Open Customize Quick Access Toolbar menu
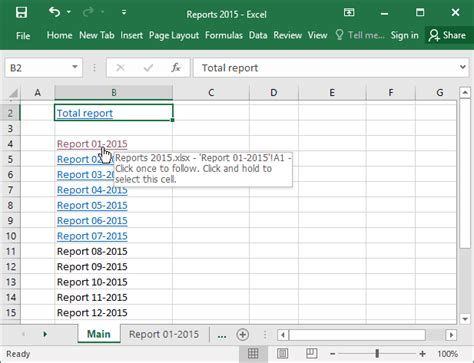Image resolution: width=474 pixels, height=363 pixels. coord(124,13)
